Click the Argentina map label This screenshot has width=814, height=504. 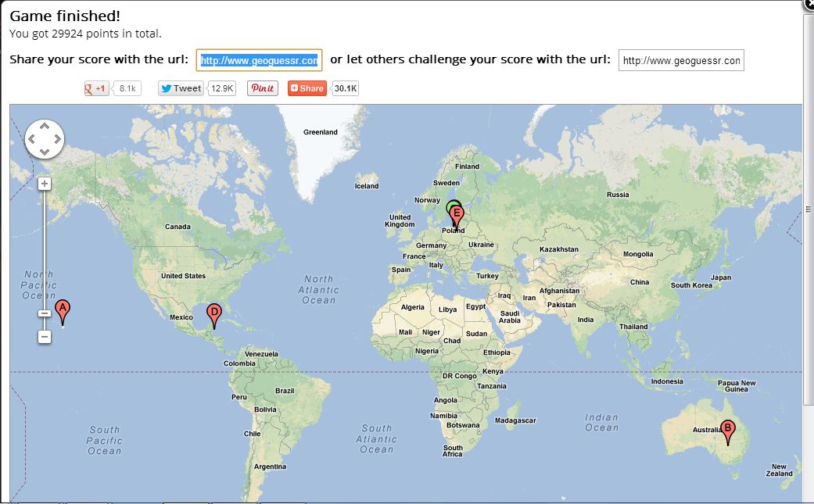tap(270, 466)
